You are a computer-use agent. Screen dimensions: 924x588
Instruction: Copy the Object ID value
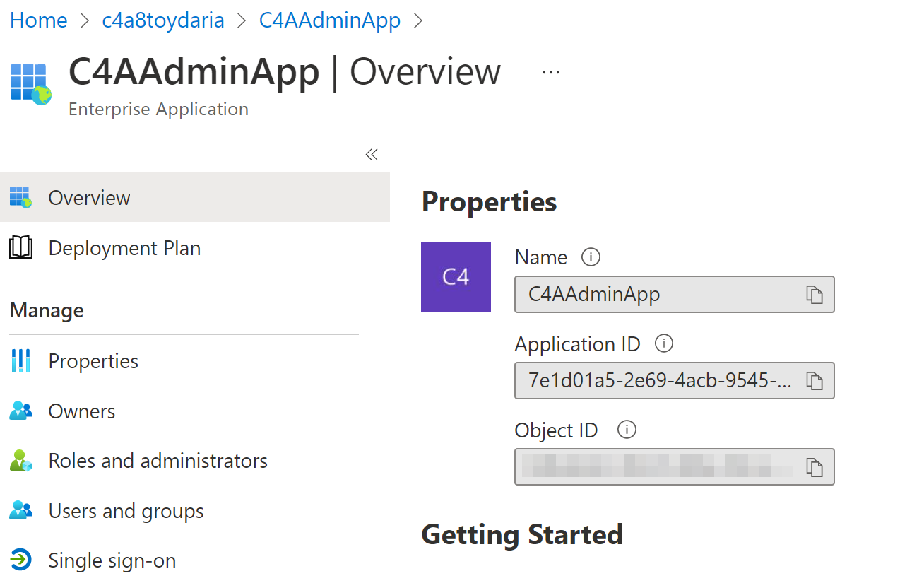tap(815, 467)
